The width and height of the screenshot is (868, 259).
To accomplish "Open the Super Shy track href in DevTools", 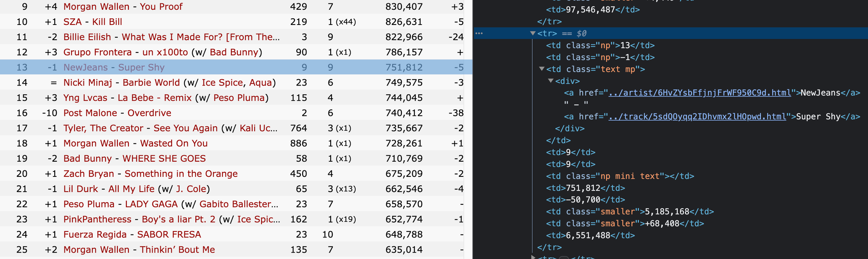I will 697,116.
